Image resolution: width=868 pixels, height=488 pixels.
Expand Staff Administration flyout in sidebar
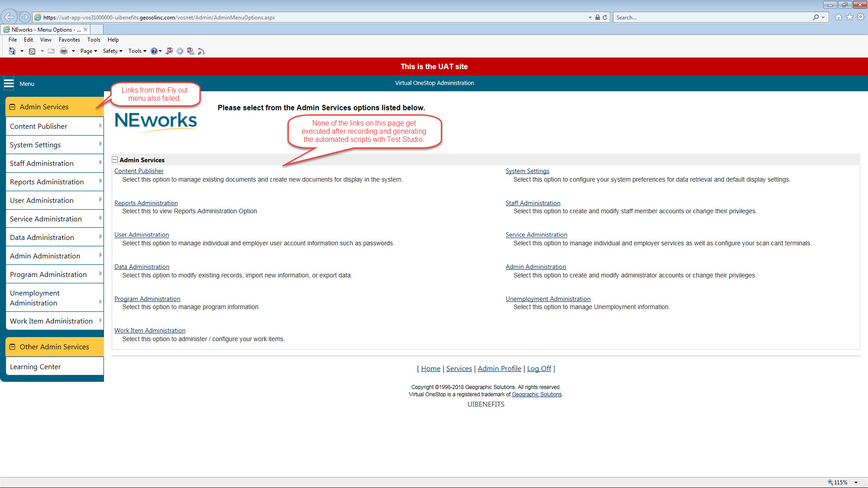click(x=100, y=163)
